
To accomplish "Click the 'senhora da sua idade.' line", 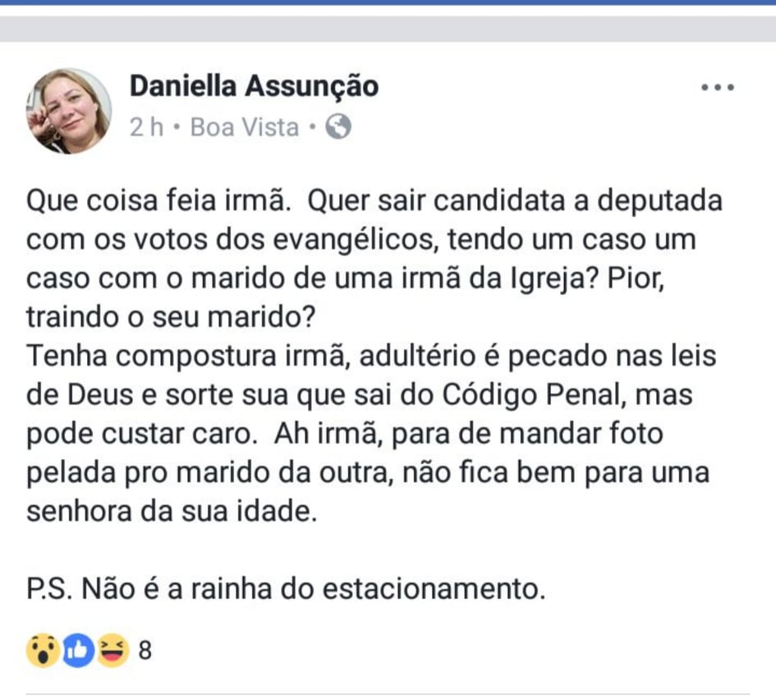I will 171,511.
